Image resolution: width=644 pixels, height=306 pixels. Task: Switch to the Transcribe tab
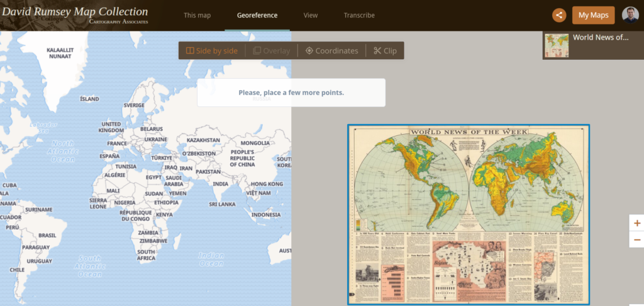[359, 15]
